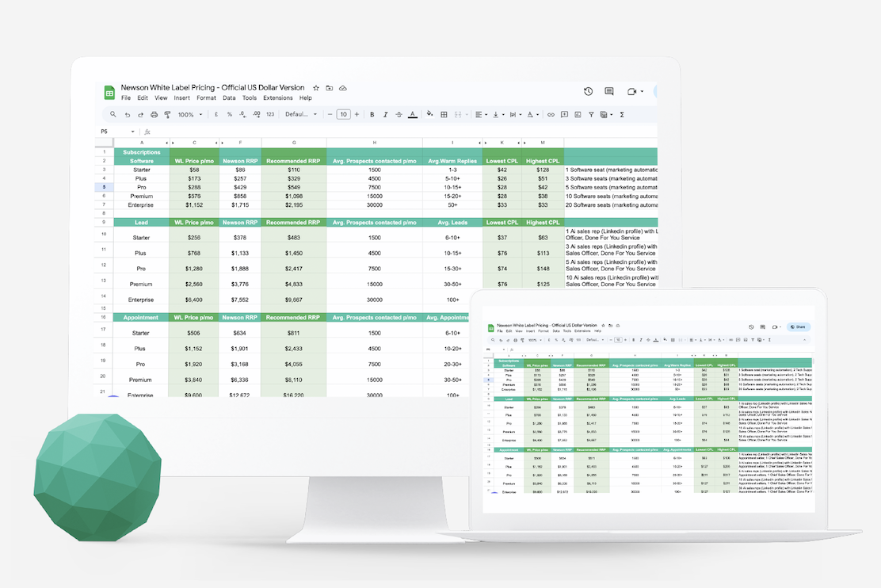Click the font size box on the monitor
Screen dimensions: 881x588
[x=343, y=115]
